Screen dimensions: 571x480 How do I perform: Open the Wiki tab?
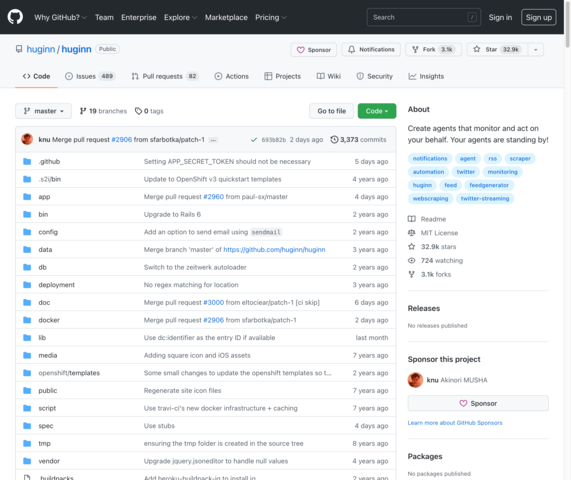[x=328, y=76]
